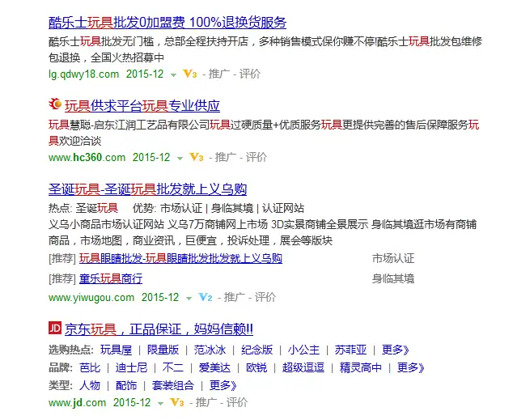Click 更多» in the 品牌 row
Viewport: 530px width, 420px height.
tap(411, 367)
